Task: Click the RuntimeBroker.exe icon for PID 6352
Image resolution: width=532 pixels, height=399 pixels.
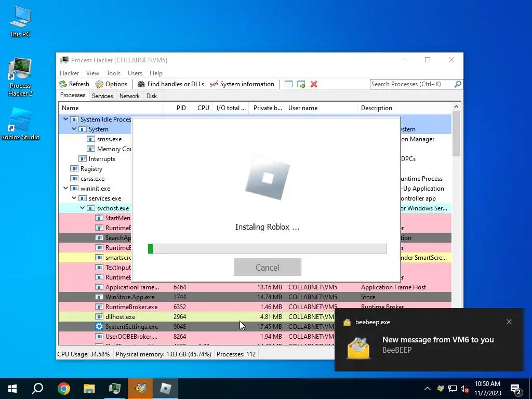Action: pos(99,307)
